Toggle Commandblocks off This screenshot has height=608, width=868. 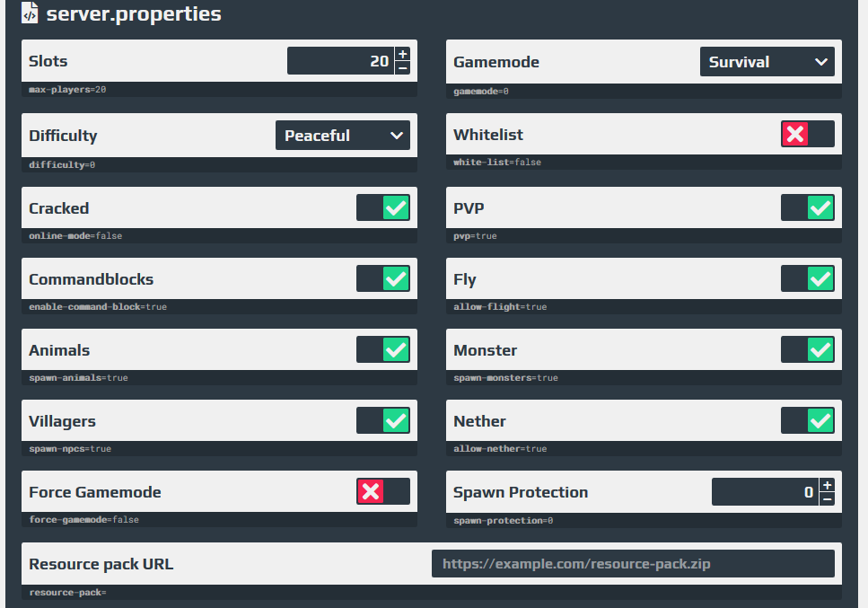tap(383, 278)
